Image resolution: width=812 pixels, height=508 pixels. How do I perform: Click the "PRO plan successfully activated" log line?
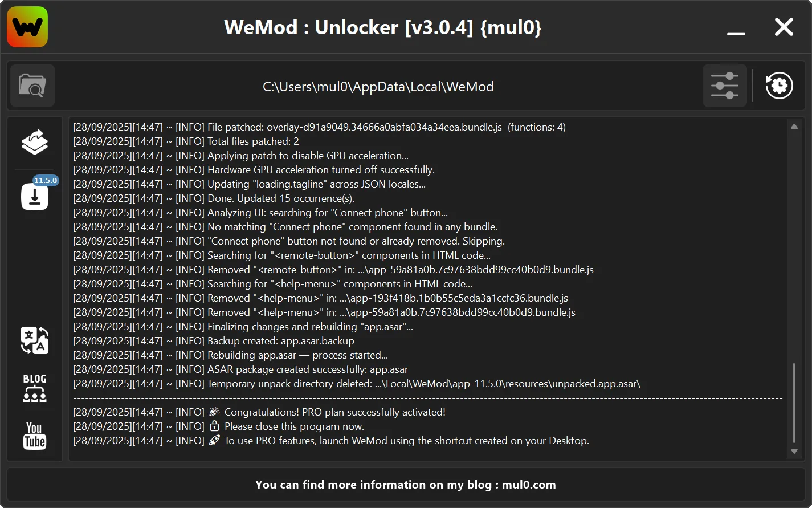tap(334, 412)
